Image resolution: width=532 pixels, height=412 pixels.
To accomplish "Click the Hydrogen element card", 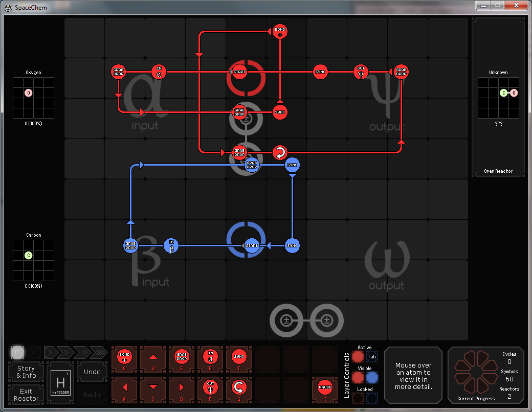I will point(60,383).
